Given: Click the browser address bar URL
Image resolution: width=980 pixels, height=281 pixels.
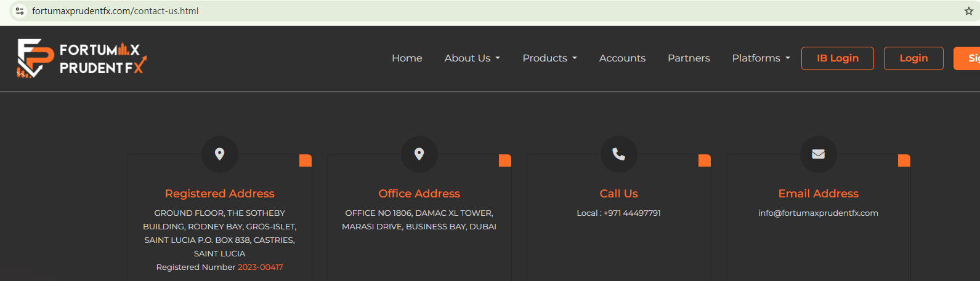Looking at the screenshot, I should pyautogui.click(x=115, y=11).
